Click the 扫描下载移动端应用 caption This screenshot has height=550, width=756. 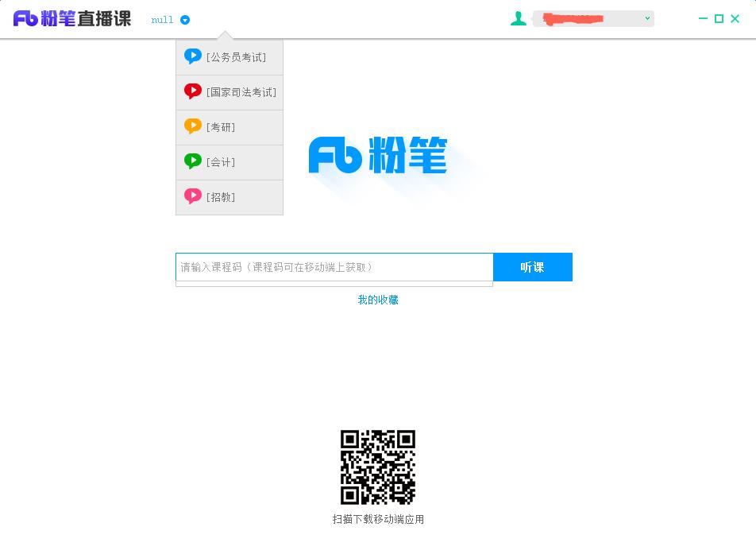pyautogui.click(x=378, y=519)
